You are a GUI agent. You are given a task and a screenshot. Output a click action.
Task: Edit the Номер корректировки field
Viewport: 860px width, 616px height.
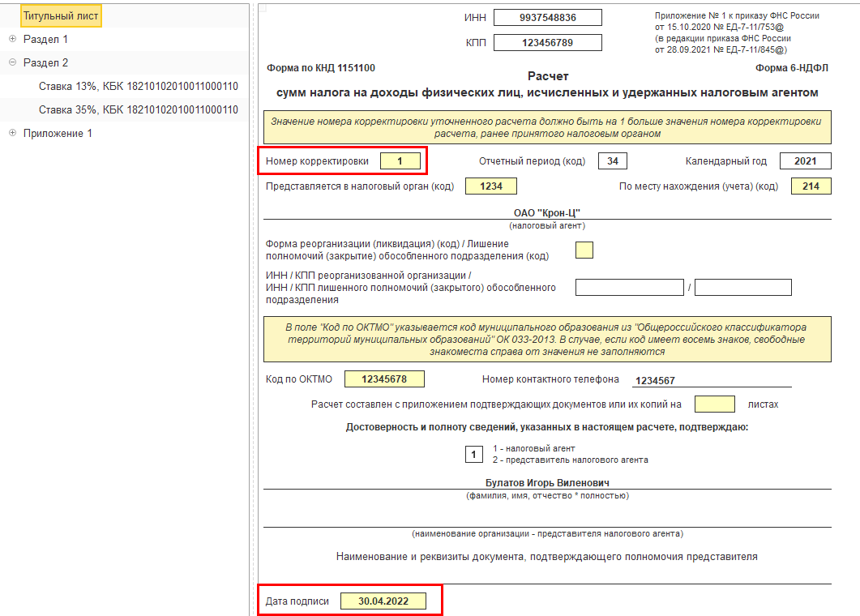point(400,160)
